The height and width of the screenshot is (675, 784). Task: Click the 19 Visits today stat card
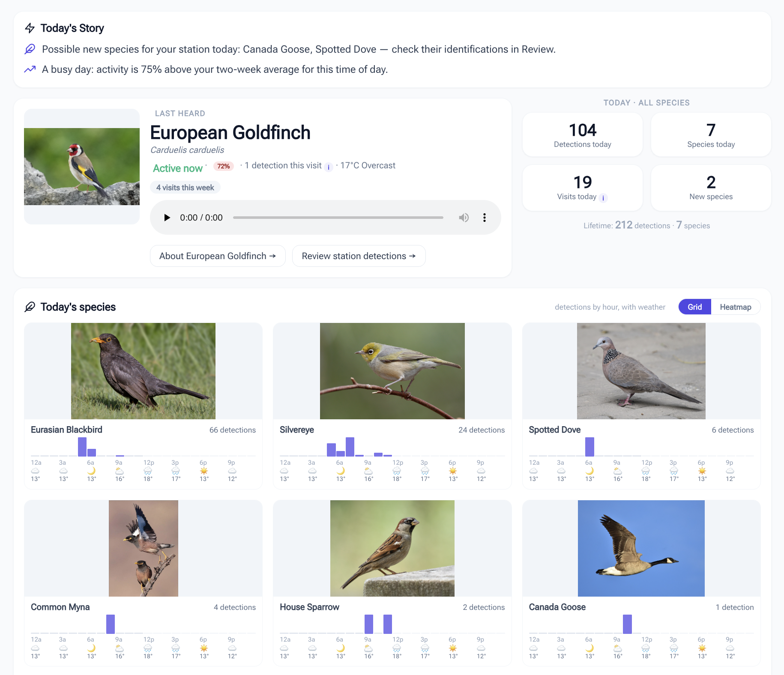(582, 188)
